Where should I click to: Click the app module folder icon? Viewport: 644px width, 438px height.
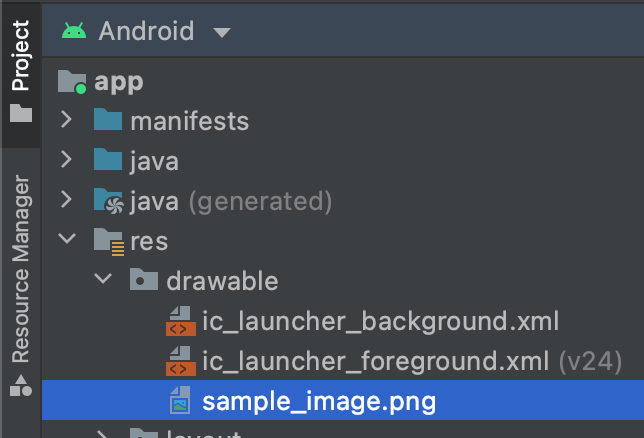pyautogui.click(x=72, y=82)
